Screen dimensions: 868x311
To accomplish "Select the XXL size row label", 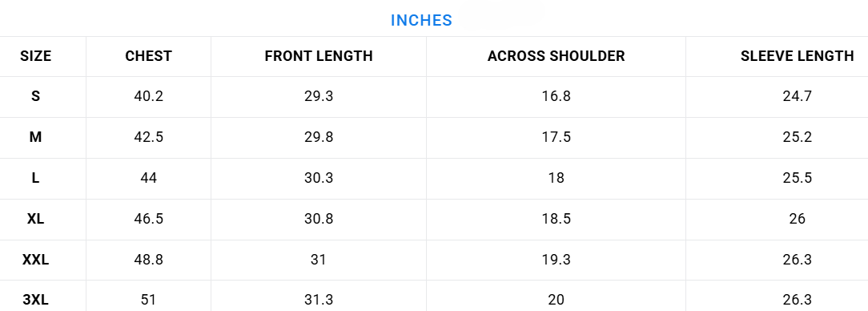I will click(35, 260).
